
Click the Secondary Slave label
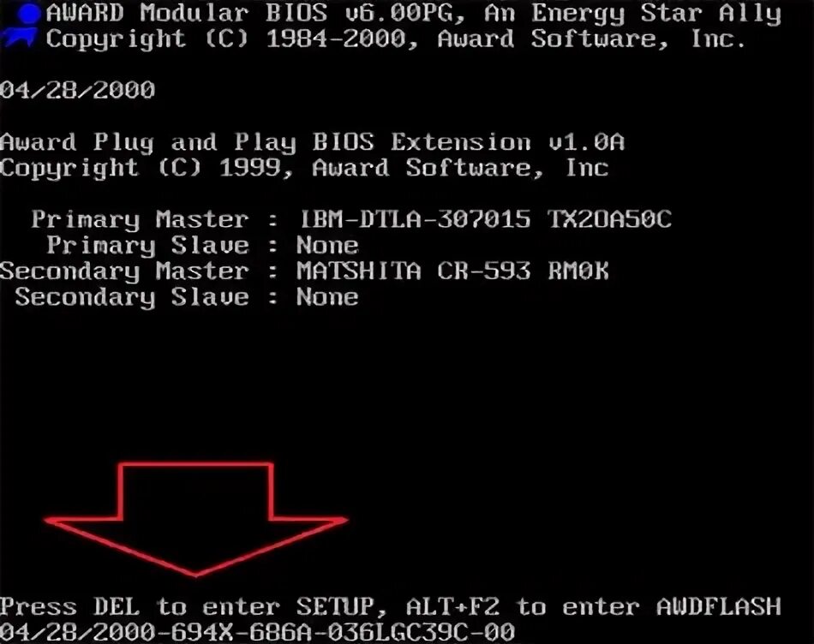(x=132, y=297)
